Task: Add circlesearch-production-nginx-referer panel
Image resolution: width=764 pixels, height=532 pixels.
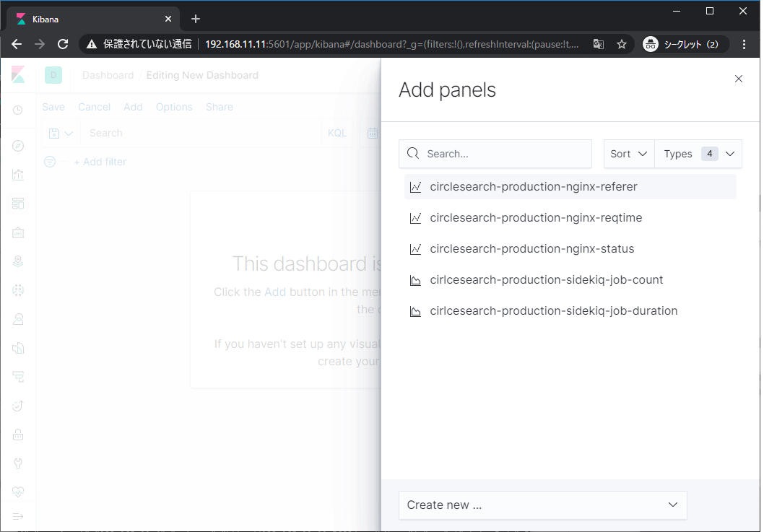Action: [x=533, y=187]
